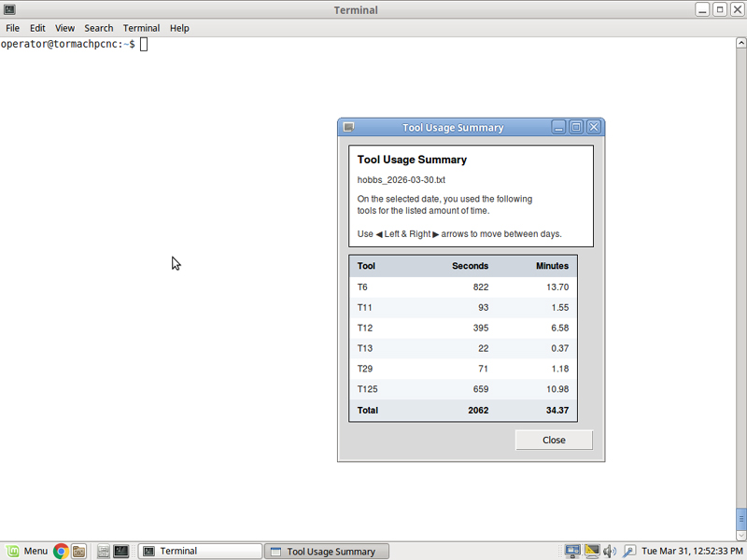Click the display monitor tray icon
747x560 pixels.
coord(591,551)
